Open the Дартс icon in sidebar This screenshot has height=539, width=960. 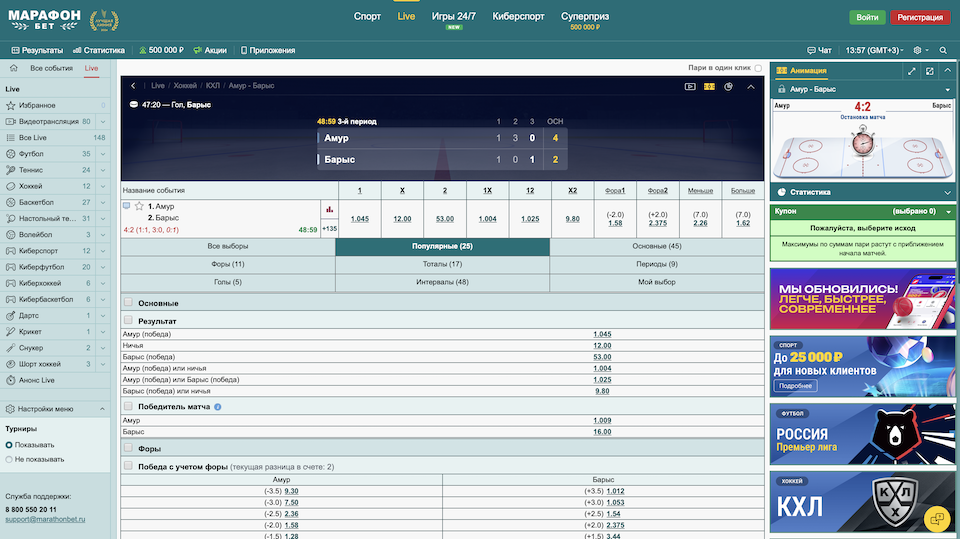[10, 315]
